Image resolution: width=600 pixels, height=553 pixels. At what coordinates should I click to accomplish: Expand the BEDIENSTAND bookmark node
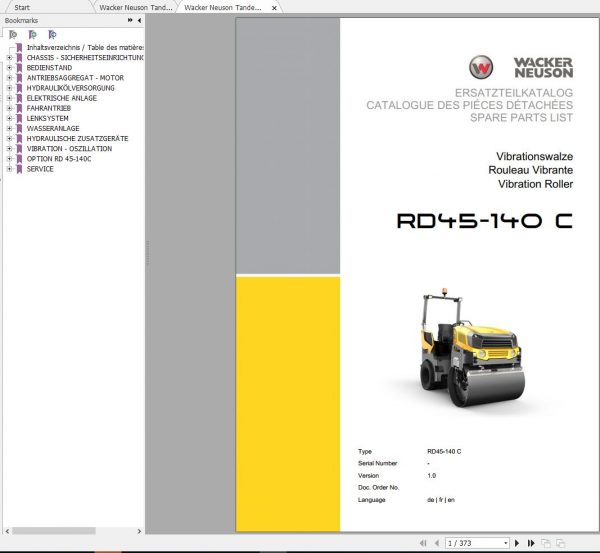coord(10,68)
